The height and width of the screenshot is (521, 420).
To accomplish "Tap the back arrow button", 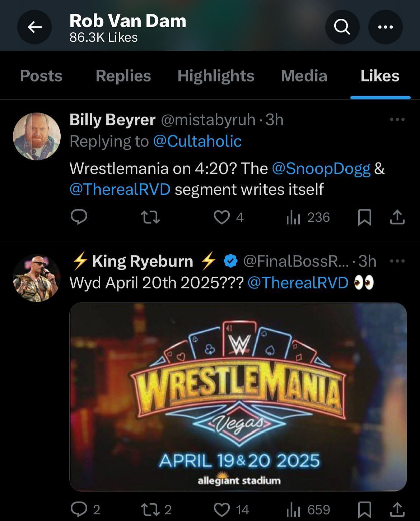I will click(x=34, y=27).
